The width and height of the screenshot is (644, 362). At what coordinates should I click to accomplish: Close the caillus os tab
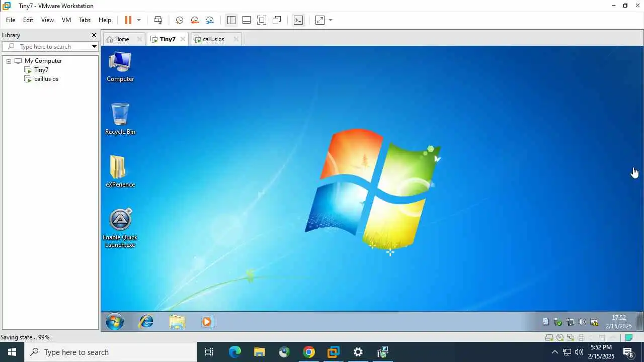(236, 39)
